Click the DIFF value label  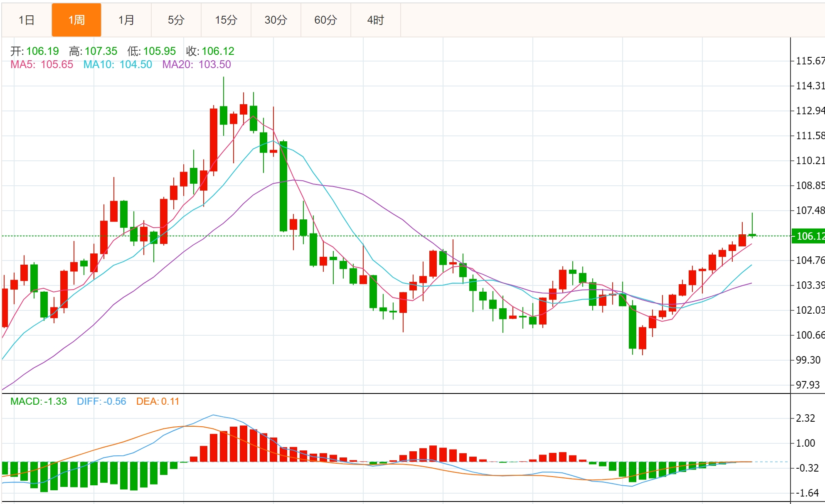[101, 401]
